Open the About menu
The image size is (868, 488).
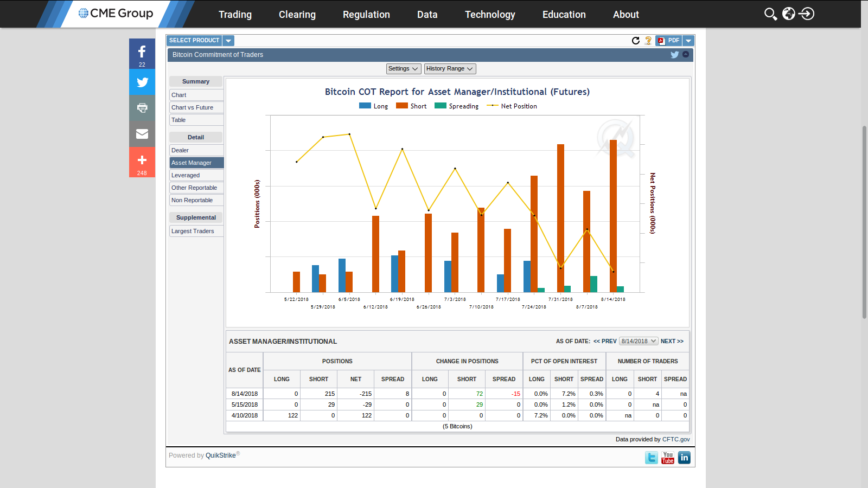pyautogui.click(x=626, y=15)
